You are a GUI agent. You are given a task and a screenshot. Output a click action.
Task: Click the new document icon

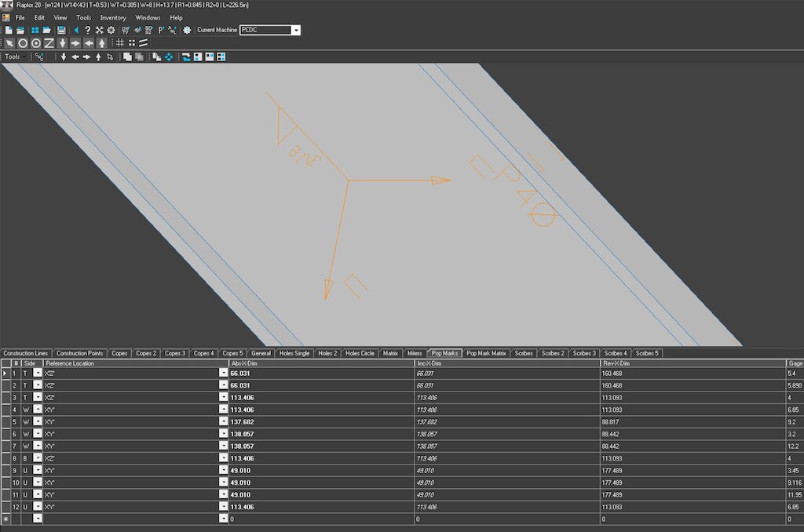[x=9, y=30]
